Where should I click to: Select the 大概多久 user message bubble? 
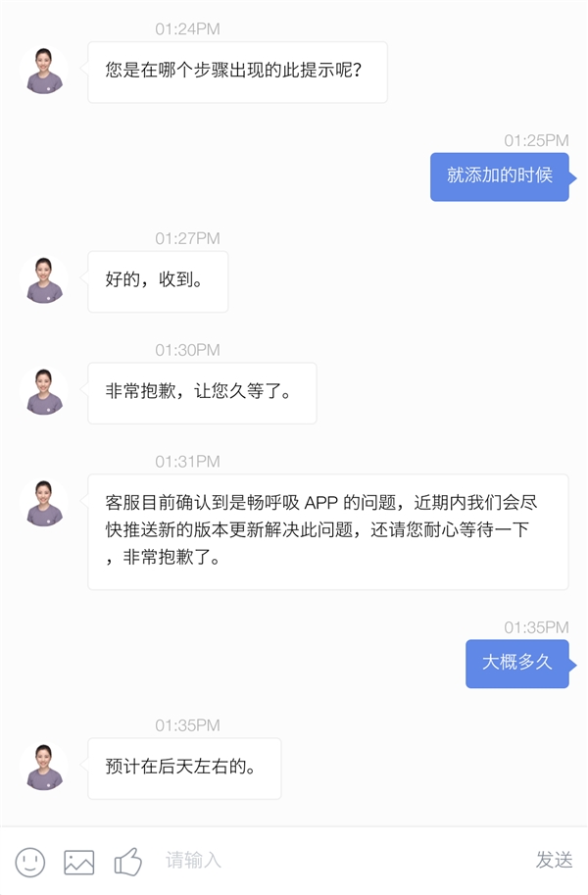[x=516, y=663]
